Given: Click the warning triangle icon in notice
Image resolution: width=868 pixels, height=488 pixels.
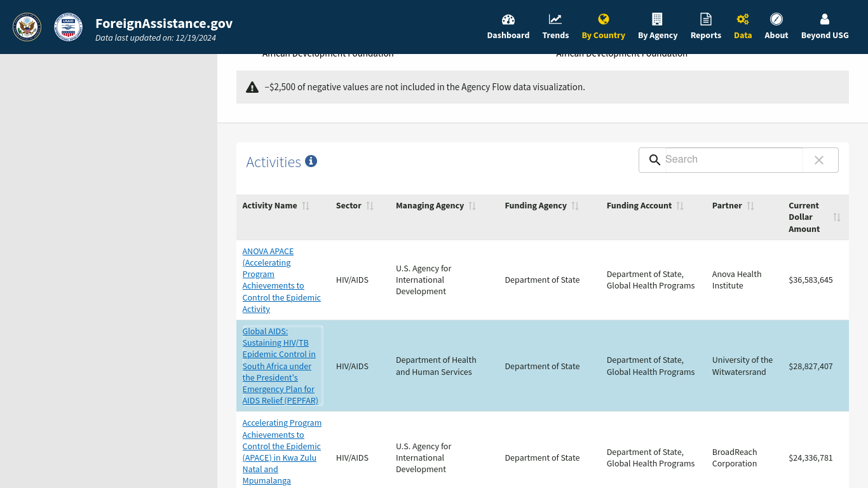Looking at the screenshot, I should click(252, 87).
